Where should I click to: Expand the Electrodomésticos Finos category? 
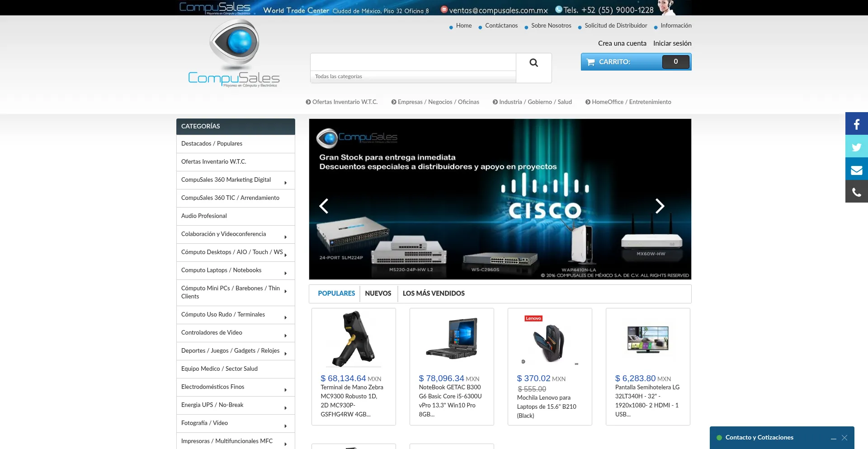pos(285,388)
